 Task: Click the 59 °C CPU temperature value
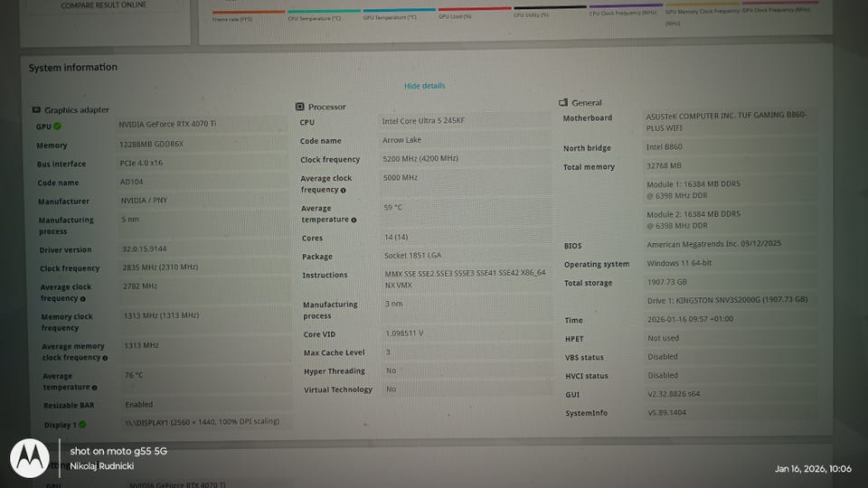pos(393,208)
